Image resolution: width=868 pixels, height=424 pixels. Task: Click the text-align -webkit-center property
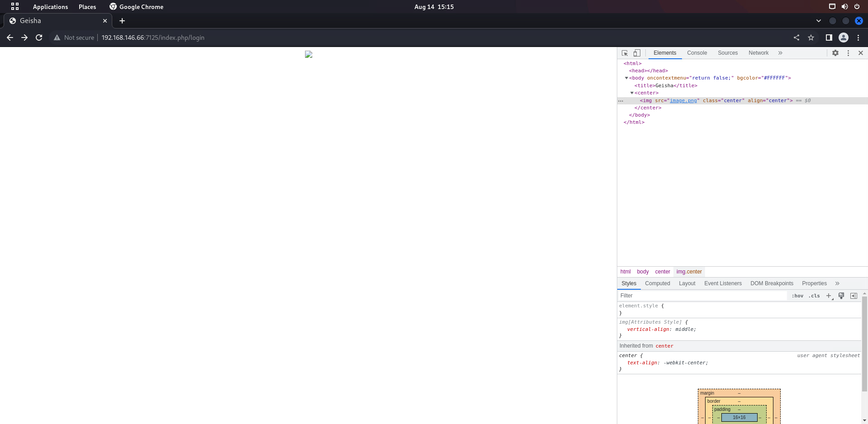pyautogui.click(x=668, y=363)
